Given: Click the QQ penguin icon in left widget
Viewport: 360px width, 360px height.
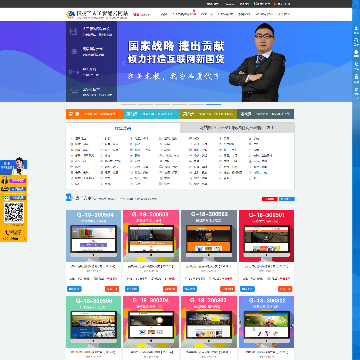Looking at the screenshot, I should pos(5,189).
